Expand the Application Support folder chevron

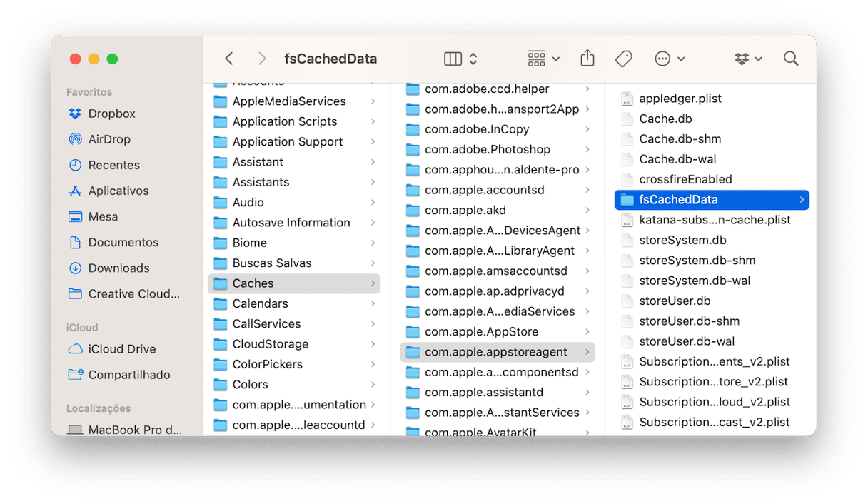373,141
